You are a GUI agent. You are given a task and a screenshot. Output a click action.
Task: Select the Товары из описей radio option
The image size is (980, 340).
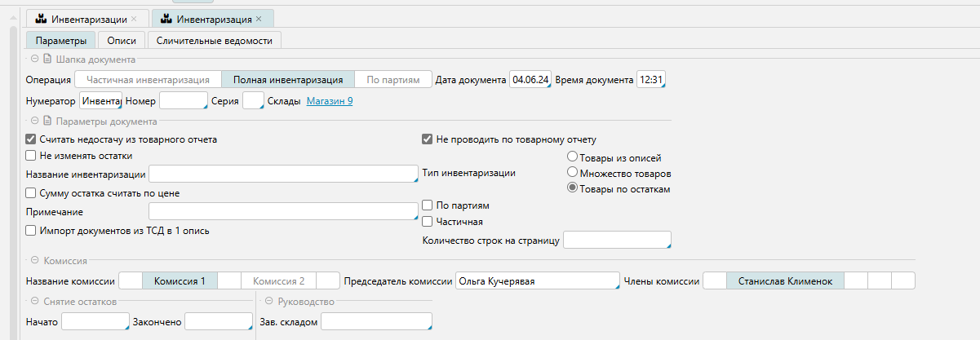572,157
